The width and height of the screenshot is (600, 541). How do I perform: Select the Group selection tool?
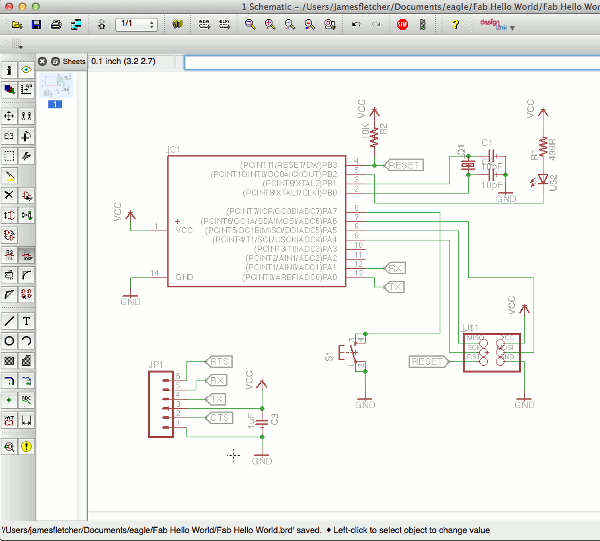point(9,156)
